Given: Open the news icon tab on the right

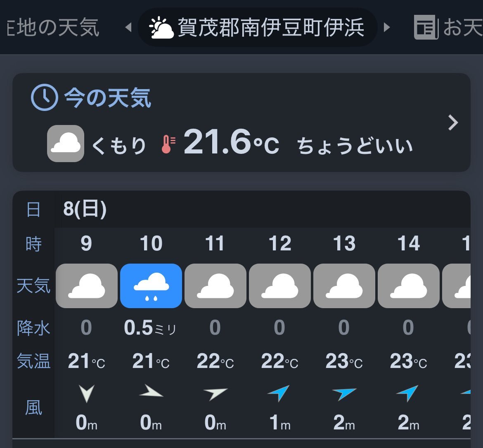Looking at the screenshot, I should coord(426,27).
